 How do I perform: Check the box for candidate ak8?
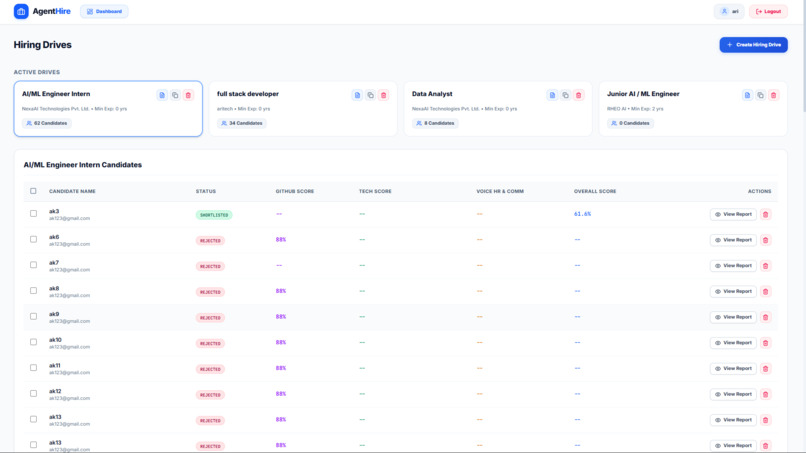pyautogui.click(x=33, y=291)
